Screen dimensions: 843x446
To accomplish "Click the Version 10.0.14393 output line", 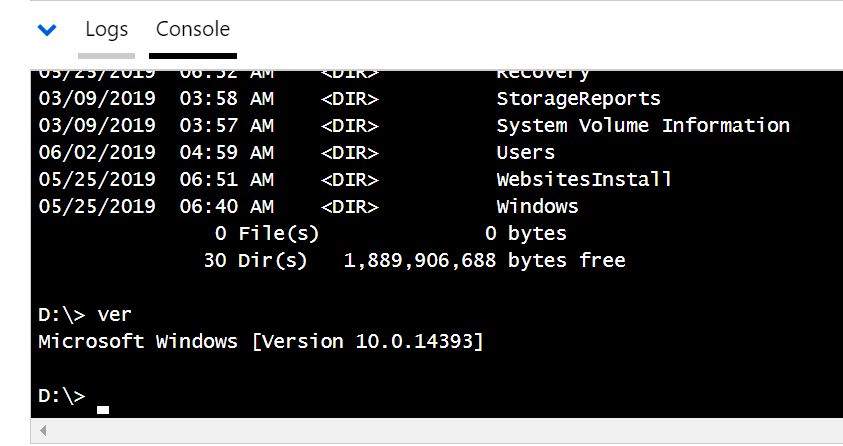I will [x=261, y=341].
